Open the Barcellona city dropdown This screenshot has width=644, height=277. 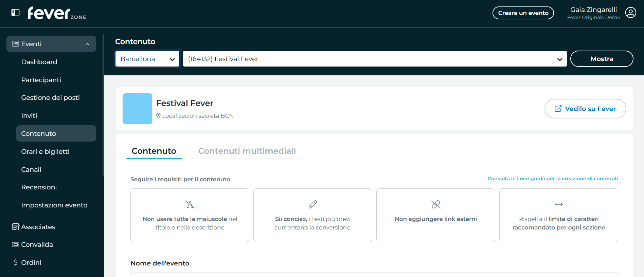[x=147, y=59]
